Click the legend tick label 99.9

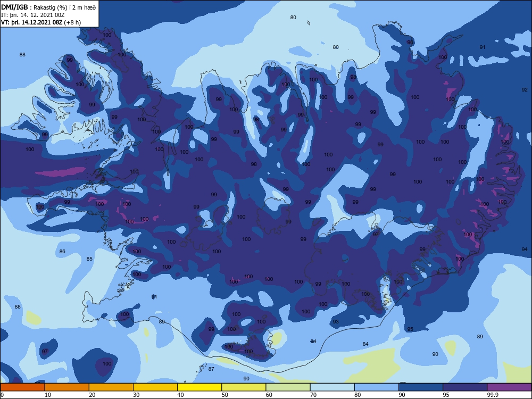tap(493, 395)
